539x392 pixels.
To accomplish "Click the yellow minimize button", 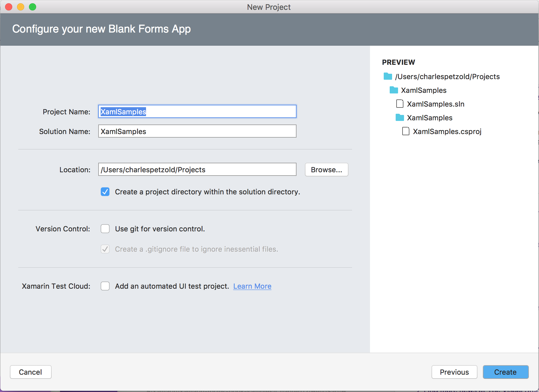I will [21, 7].
